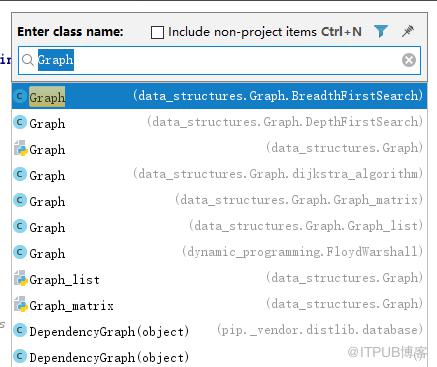This screenshot has width=437, height=367.
Task: Click class icon of dijkstra_algorithm Graph row
Action: pyautogui.click(x=20, y=174)
